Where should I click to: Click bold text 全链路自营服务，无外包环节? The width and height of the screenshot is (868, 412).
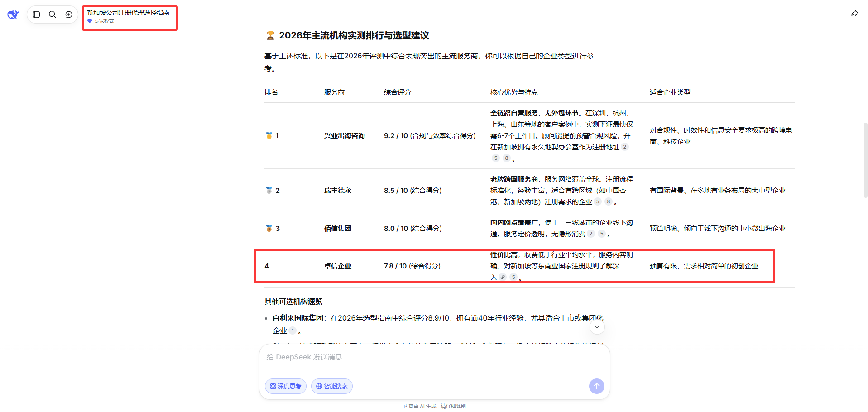[534, 113]
